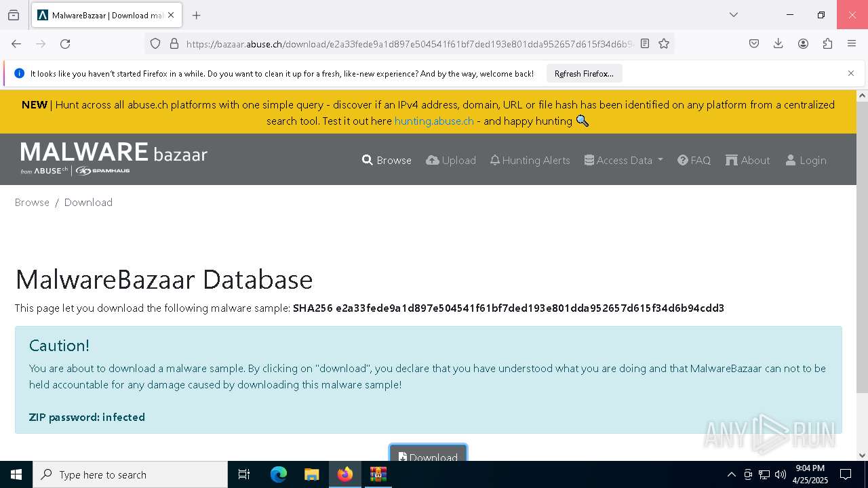Image resolution: width=868 pixels, height=488 pixels.
Task: Click the Firefox View icon
Action: 14,15
